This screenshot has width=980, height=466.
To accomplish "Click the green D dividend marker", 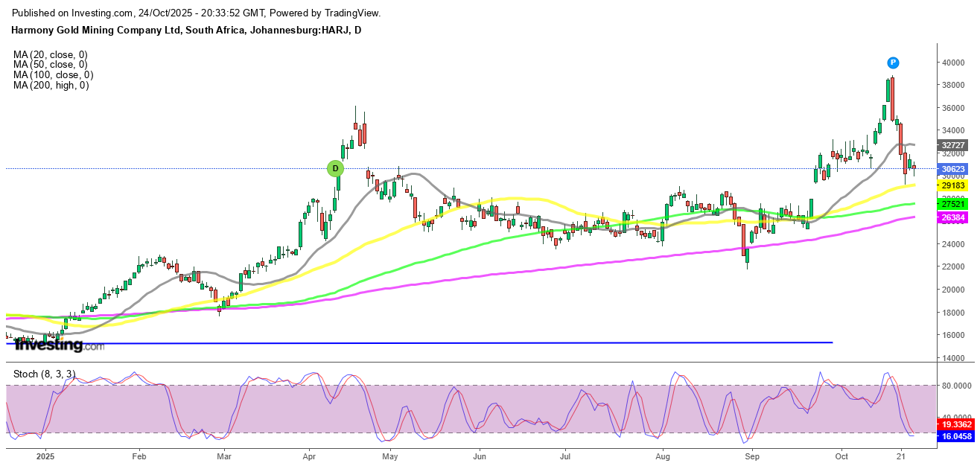I will click(x=336, y=168).
